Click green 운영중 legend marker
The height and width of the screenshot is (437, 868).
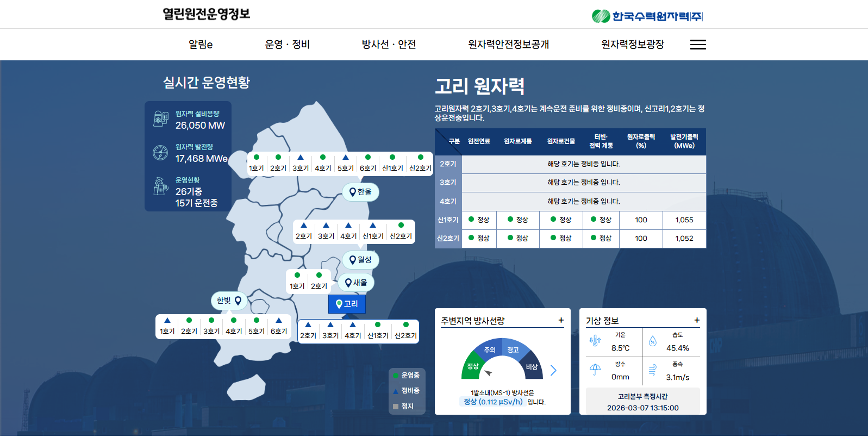396,375
